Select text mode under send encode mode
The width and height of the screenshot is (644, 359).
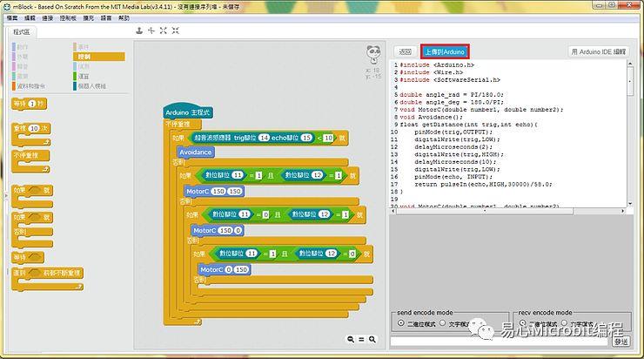443,323
